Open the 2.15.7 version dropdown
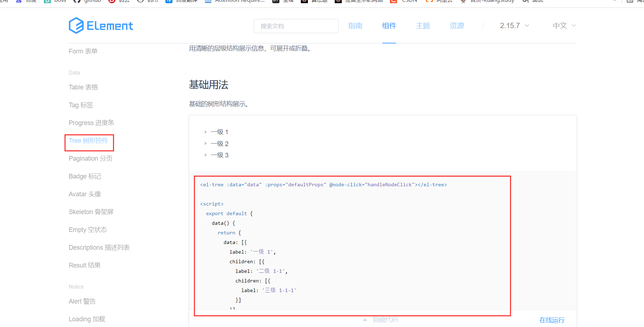Viewport: 644px width, 327px height. (x=514, y=26)
